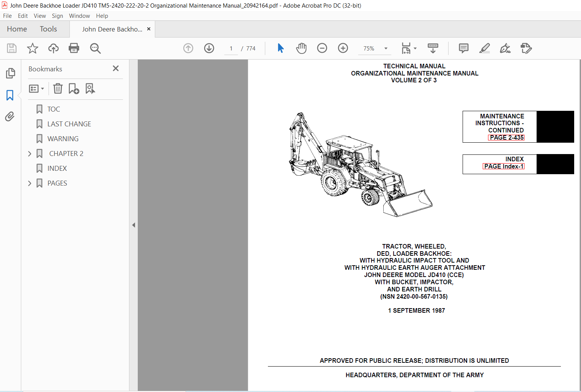Open Fit page scrolling options
The height and width of the screenshot is (392, 581).
pos(406,48)
